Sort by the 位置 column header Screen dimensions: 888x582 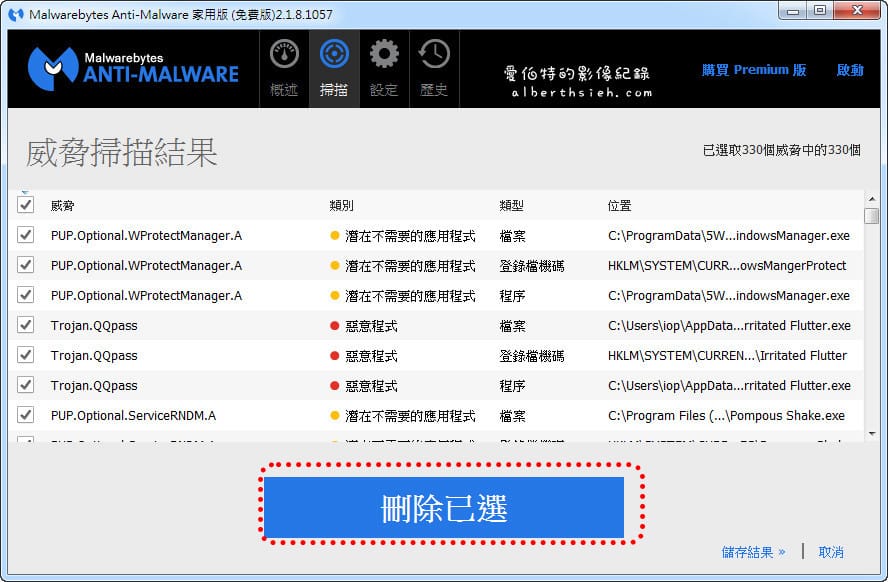[x=620, y=206]
